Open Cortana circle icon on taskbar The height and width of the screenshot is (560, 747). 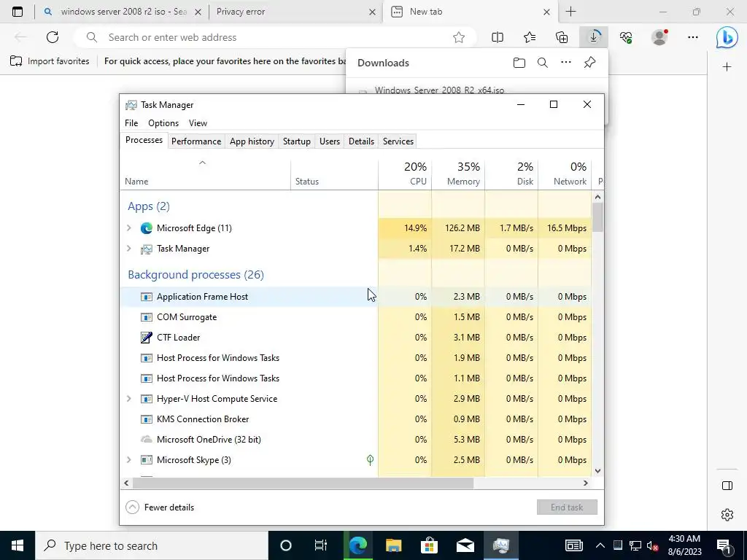pos(286,545)
